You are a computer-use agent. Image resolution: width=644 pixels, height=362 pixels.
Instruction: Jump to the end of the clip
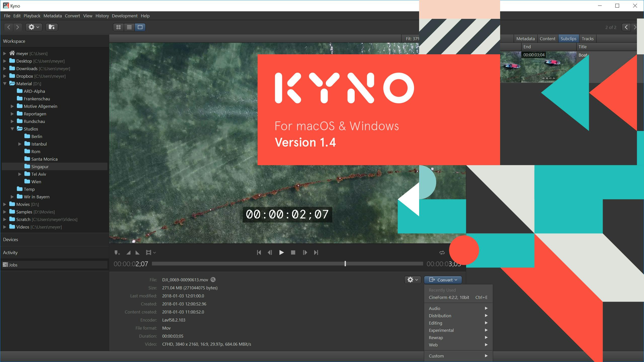[316, 252]
